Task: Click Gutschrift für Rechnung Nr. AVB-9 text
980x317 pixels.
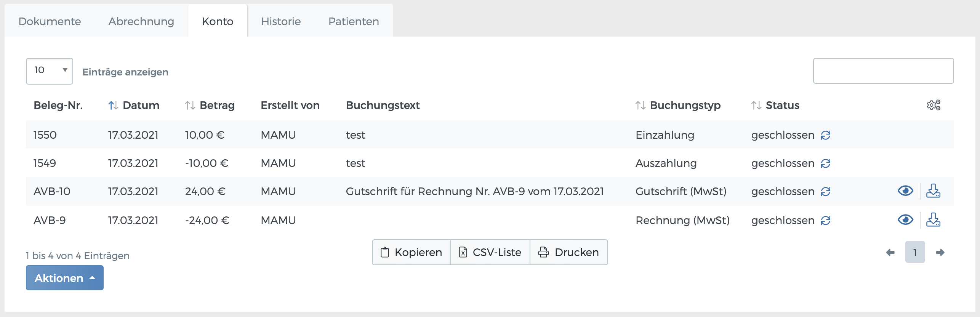Action: 475,191
